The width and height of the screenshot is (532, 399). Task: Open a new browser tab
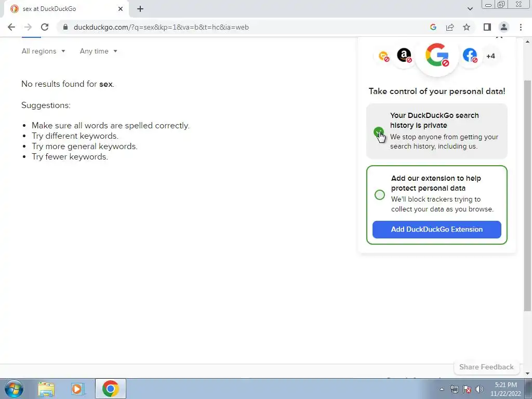[140, 9]
